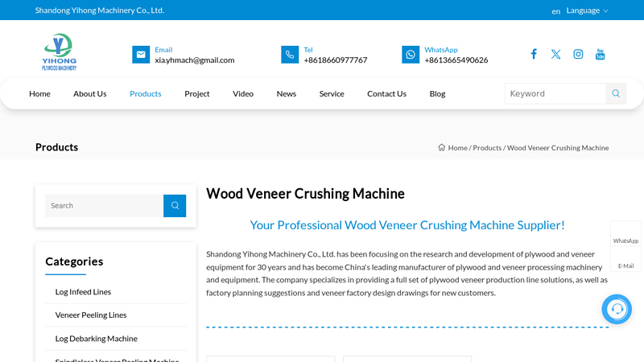The height and width of the screenshot is (362, 644).
Task: Click the home icon in breadcrumb
Action: 441,147
